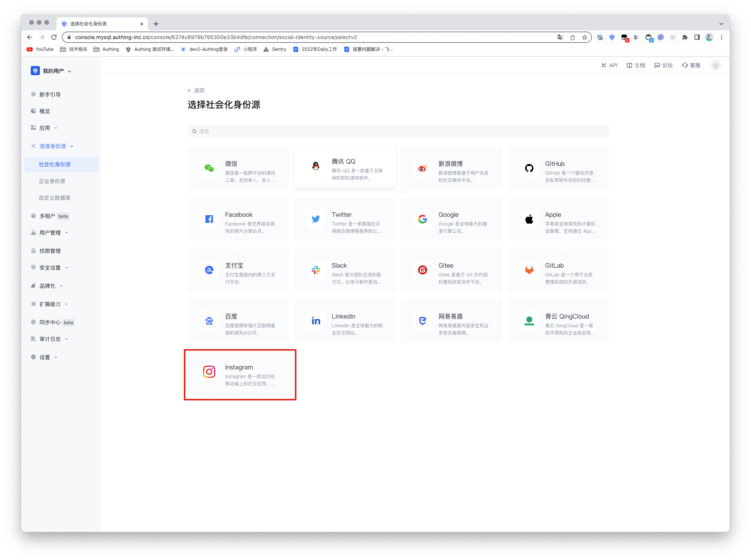751x560 pixels.
Task: Choose the Slack identity source
Action: pos(344,270)
